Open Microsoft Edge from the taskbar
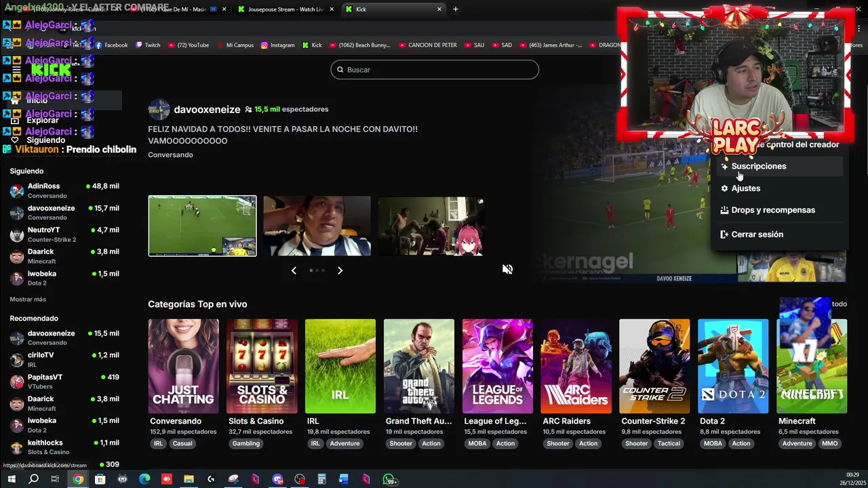The height and width of the screenshot is (488, 868). pos(144,479)
